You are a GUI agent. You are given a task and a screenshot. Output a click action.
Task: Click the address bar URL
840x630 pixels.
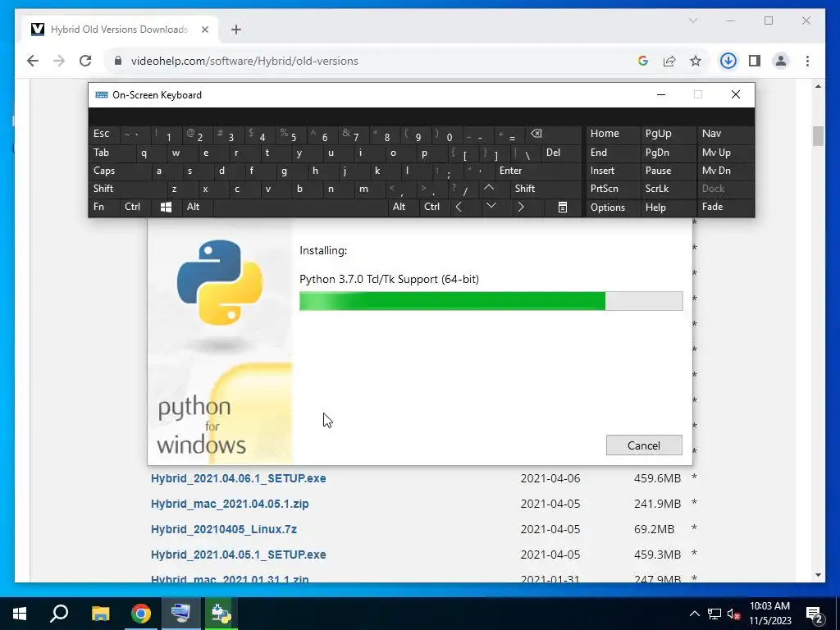244,61
